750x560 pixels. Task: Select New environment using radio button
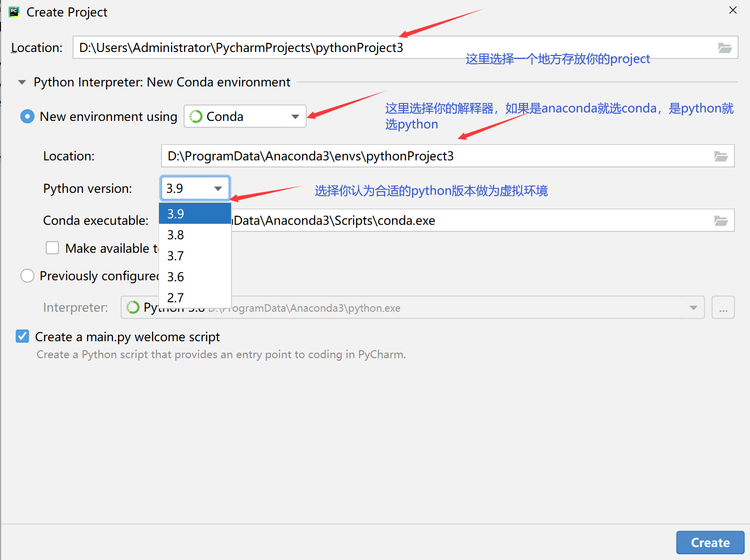[x=27, y=116]
